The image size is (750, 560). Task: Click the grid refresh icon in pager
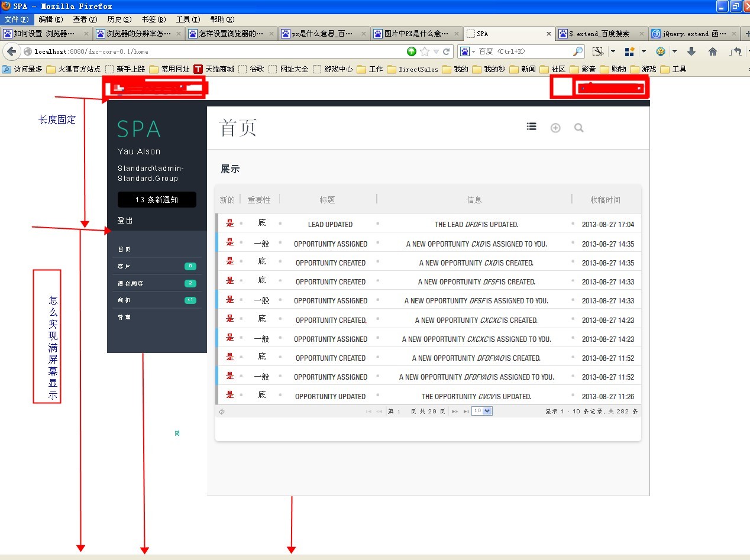point(222,412)
